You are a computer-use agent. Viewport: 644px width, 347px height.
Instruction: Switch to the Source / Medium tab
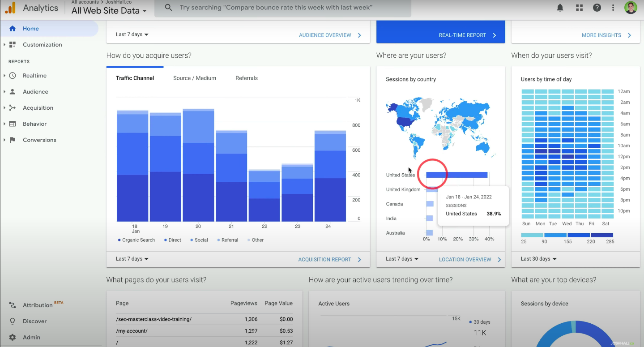(195, 78)
